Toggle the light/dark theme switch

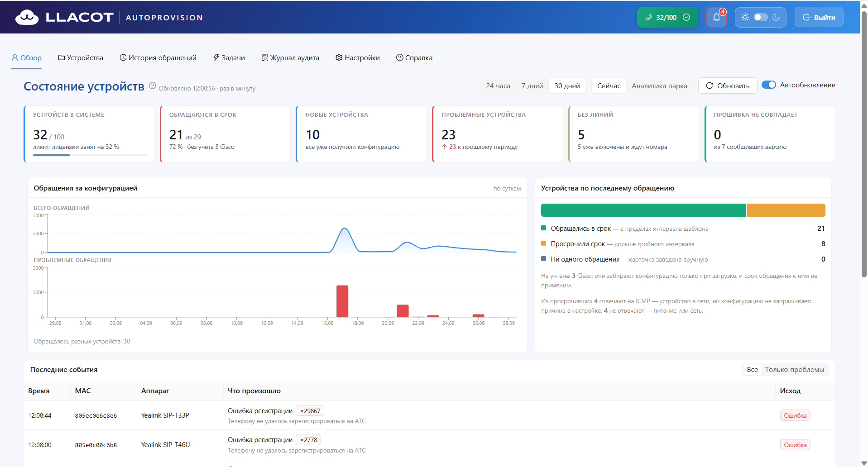[761, 17]
